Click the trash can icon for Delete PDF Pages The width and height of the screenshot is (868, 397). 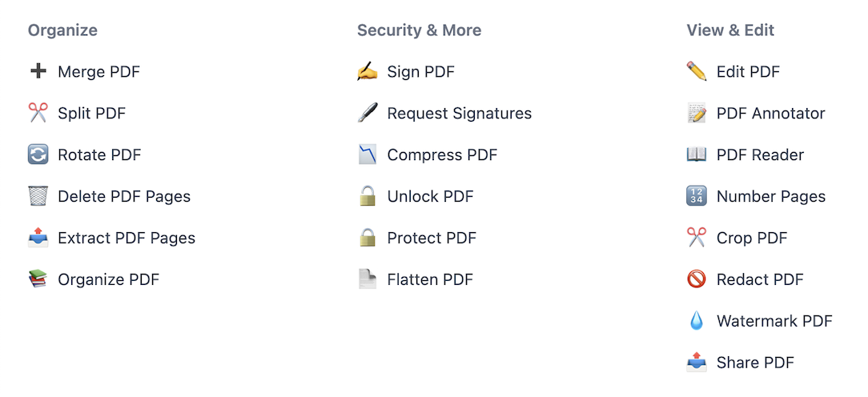[38, 196]
